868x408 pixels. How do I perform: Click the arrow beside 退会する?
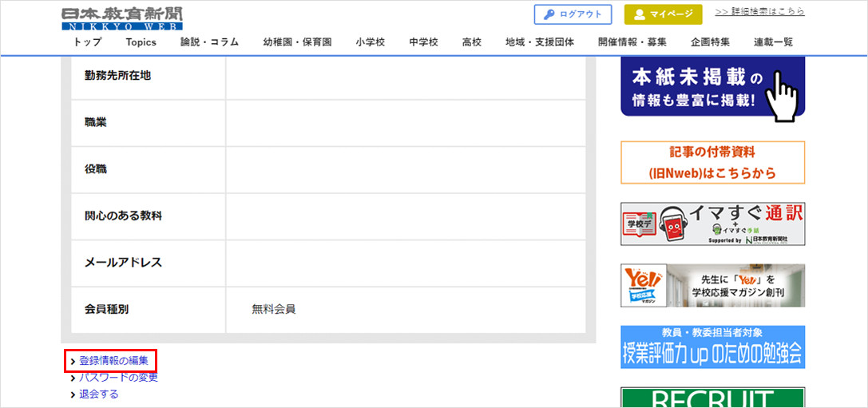pos(73,394)
